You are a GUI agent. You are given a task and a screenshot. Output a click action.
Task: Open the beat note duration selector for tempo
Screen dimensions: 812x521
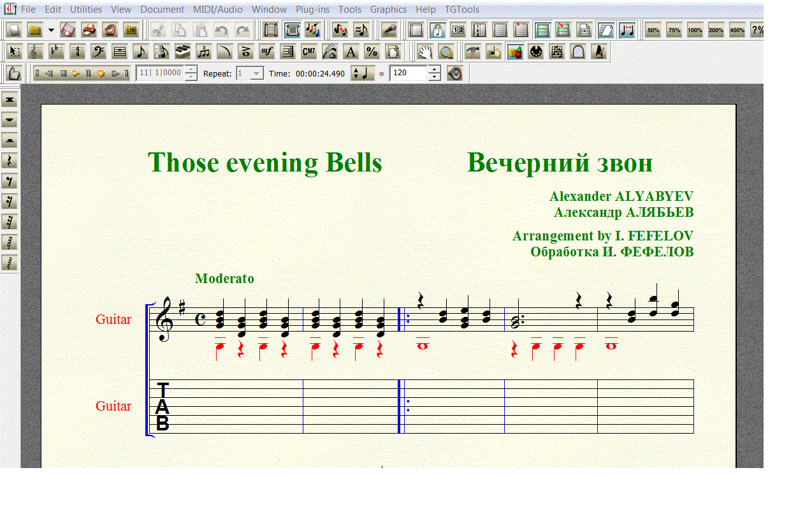(363, 73)
